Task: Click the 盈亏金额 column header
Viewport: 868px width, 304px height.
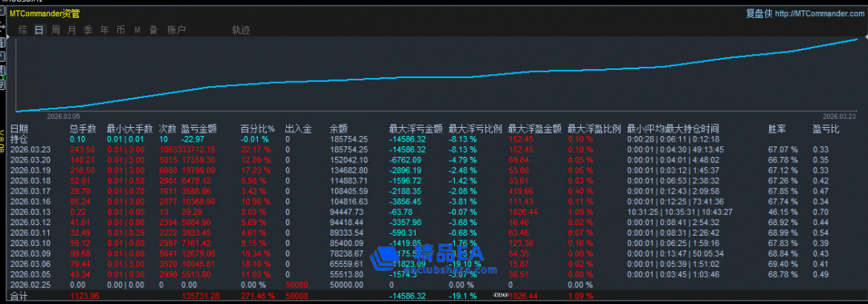Action: pos(199,129)
